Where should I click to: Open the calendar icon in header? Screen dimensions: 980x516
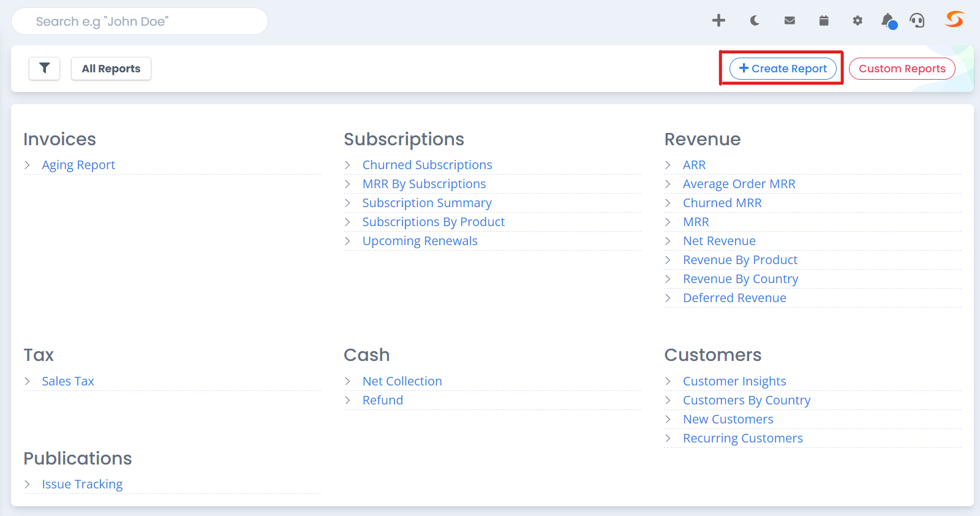click(824, 21)
